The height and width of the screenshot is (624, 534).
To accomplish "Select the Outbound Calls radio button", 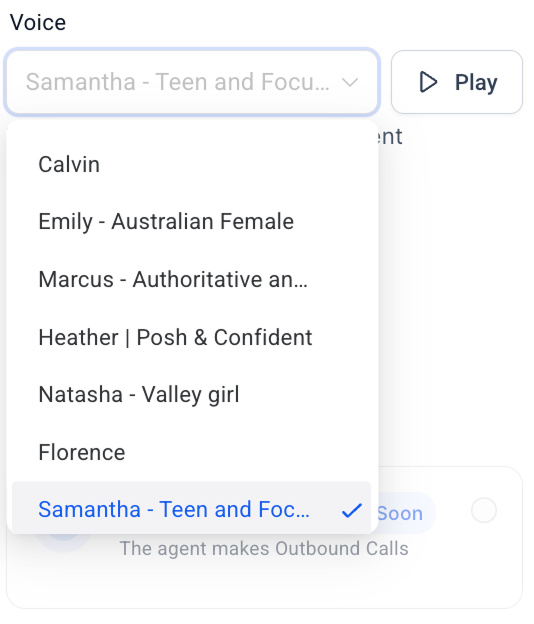I will coord(483,510).
